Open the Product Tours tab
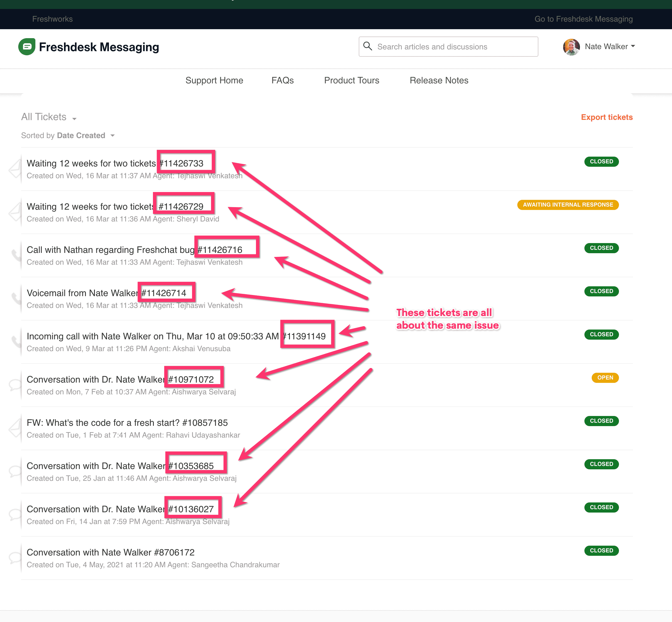This screenshot has width=672, height=622. click(351, 80)
